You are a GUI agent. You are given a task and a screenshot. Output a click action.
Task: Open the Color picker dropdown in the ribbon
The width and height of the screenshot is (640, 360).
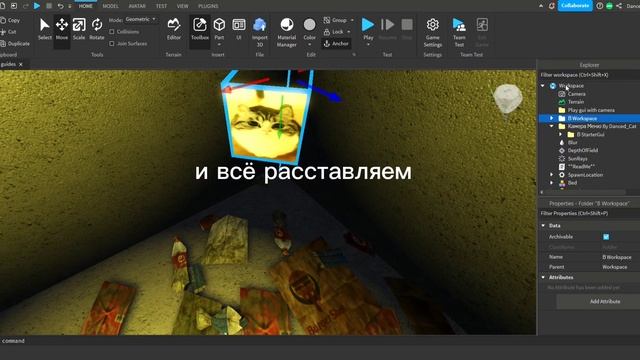[x=309, y=44]
